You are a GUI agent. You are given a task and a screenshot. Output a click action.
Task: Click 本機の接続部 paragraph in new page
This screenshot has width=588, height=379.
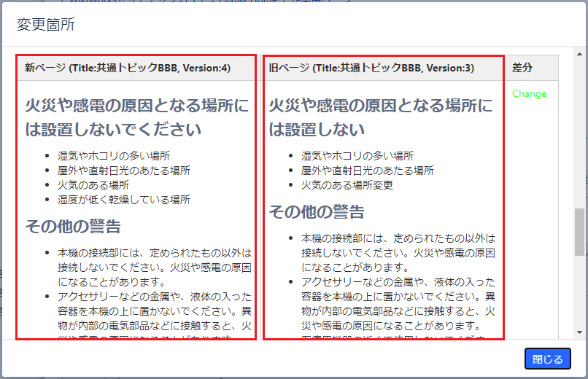[x=155, y=267]
